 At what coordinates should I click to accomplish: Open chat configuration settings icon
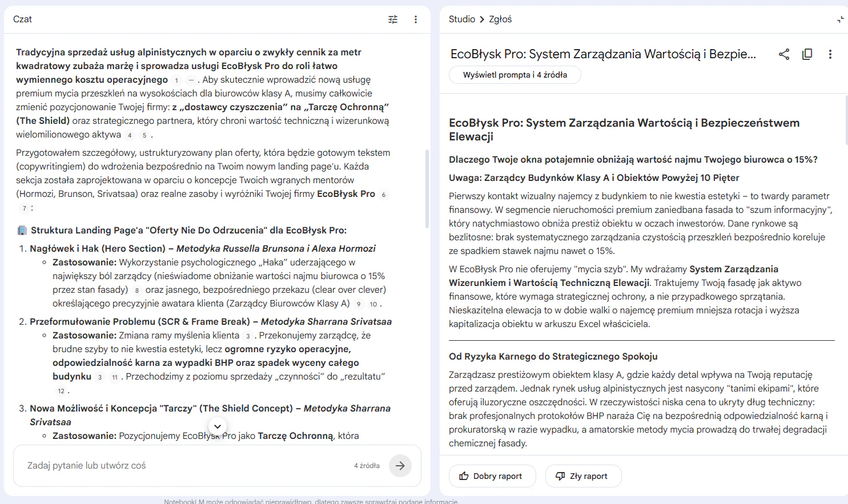tap(393, 19)
